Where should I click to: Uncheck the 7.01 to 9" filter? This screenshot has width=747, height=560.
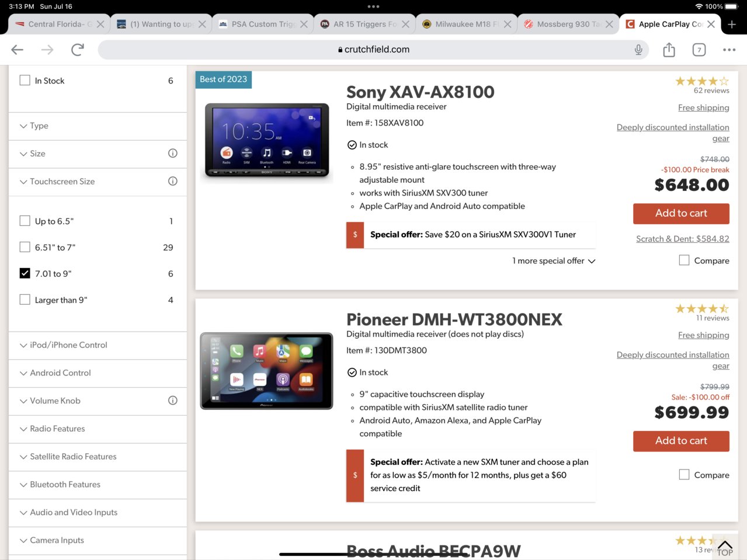25,273
